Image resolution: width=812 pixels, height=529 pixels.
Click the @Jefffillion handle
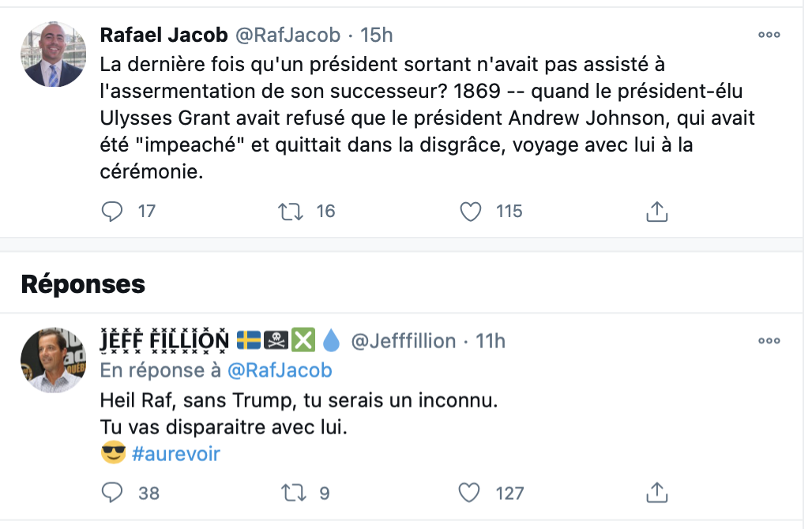(403, 340)
